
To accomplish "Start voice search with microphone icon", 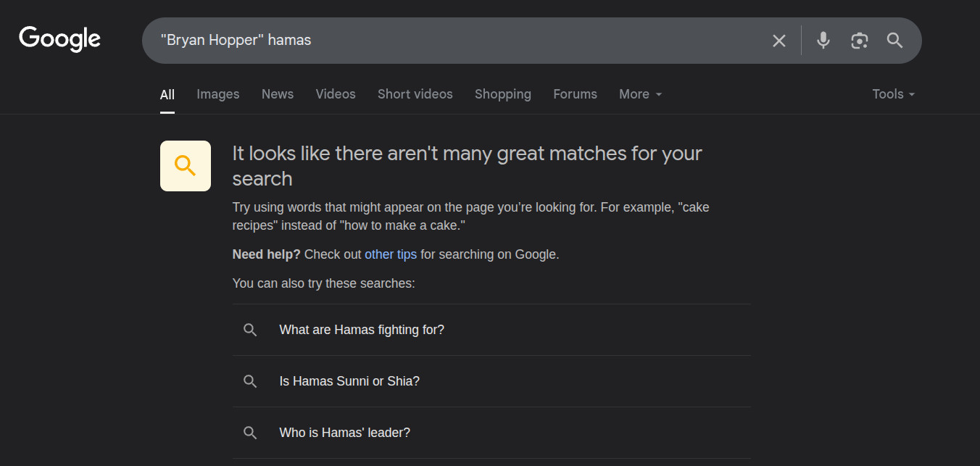I will 823,41.
